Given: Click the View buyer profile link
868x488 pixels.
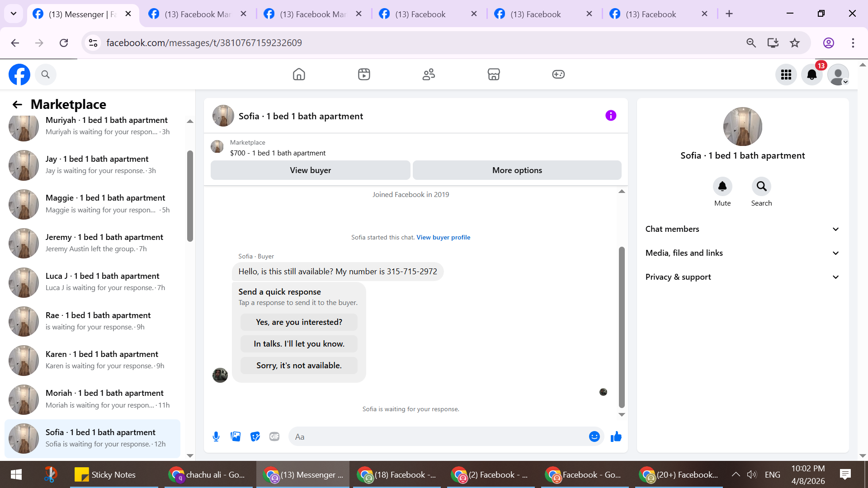Looking at the screenshot, I should 443,237.
